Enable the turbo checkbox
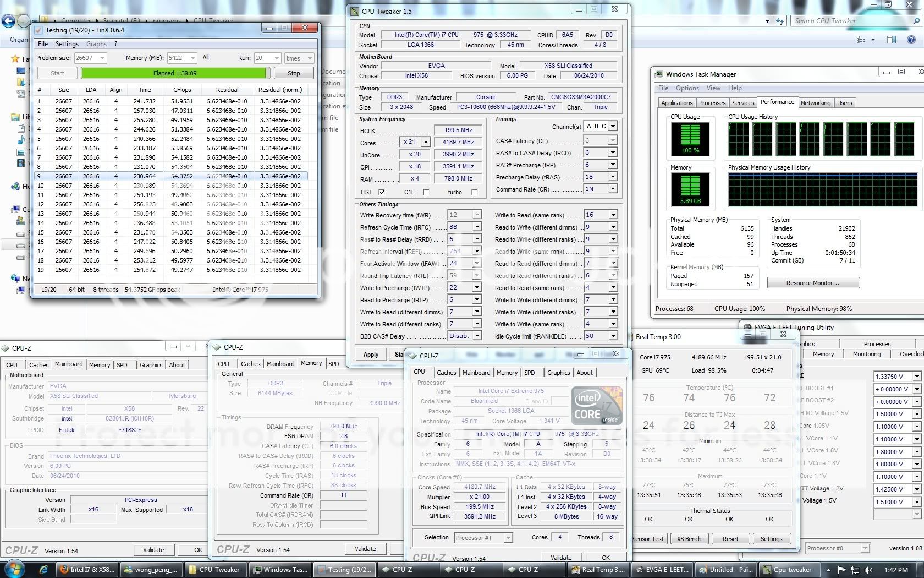This screenshot has height=578, width=924. click(475, 192)
